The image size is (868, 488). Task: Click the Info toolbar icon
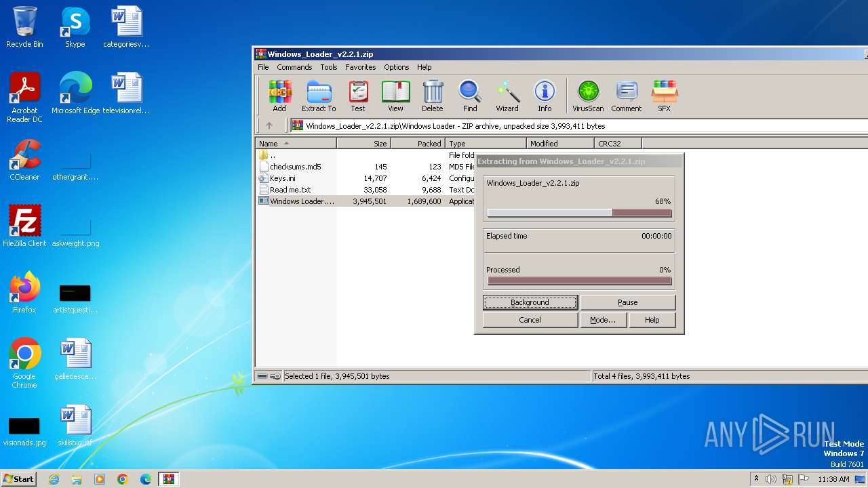click(x=545, y=96)
